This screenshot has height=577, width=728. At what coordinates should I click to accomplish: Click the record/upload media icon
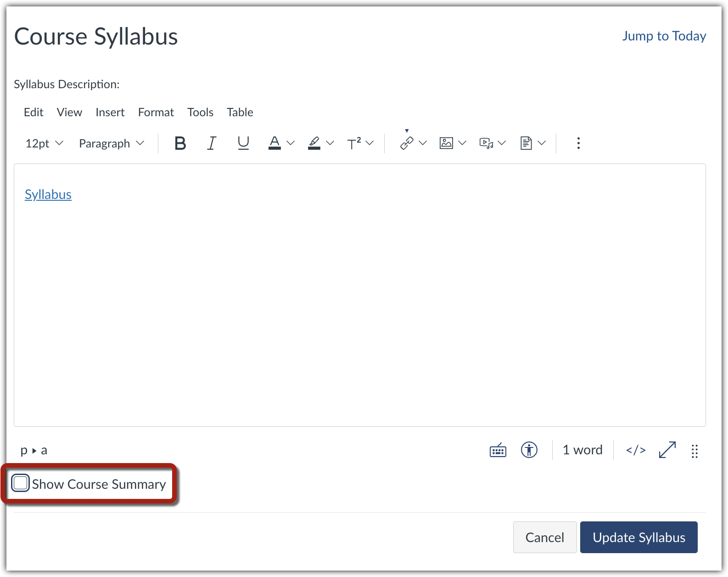[486, 143]
